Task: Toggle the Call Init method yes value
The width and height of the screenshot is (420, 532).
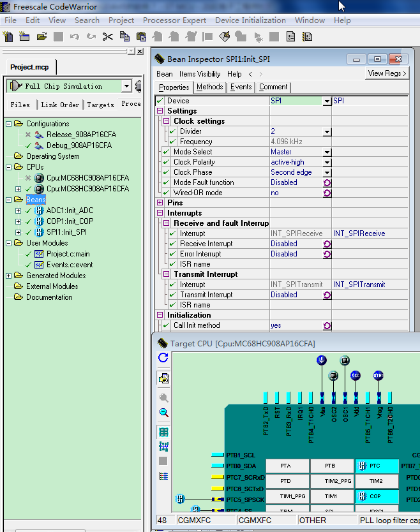Action: [327, 326]
